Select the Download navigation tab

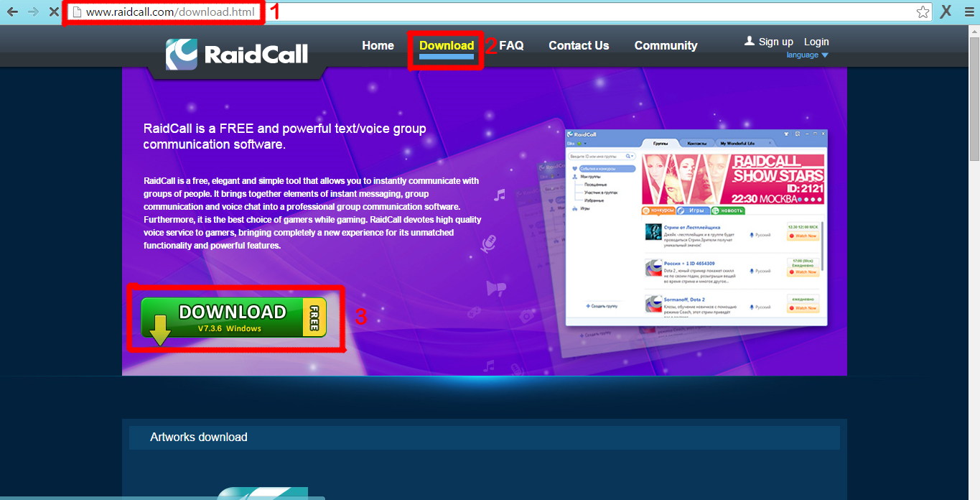[x=447, y=45]
